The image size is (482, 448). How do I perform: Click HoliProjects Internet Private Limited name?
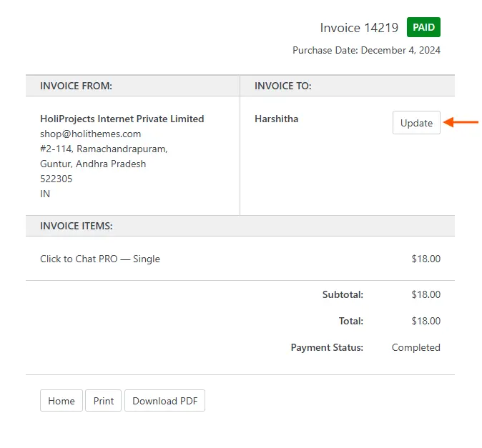[122, 119]
